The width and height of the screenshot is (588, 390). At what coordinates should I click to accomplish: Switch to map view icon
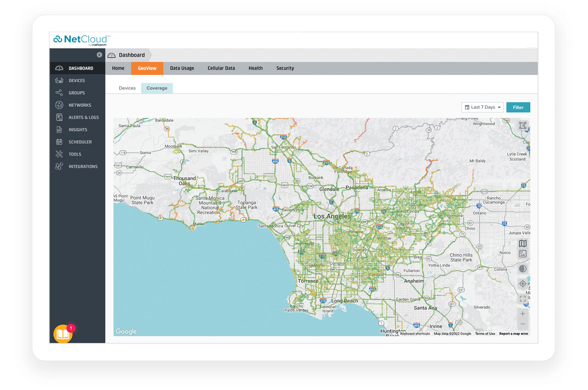pyautogui.click(x=523, y=243)
